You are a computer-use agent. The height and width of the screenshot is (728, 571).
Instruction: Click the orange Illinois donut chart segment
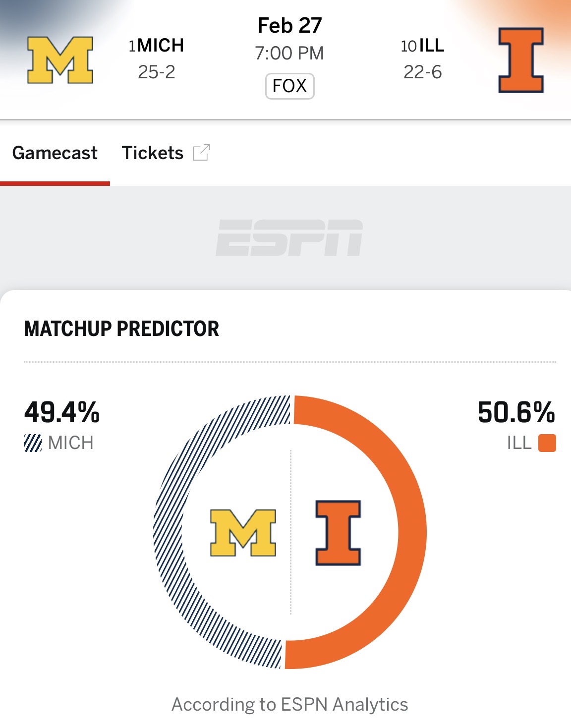410,533
